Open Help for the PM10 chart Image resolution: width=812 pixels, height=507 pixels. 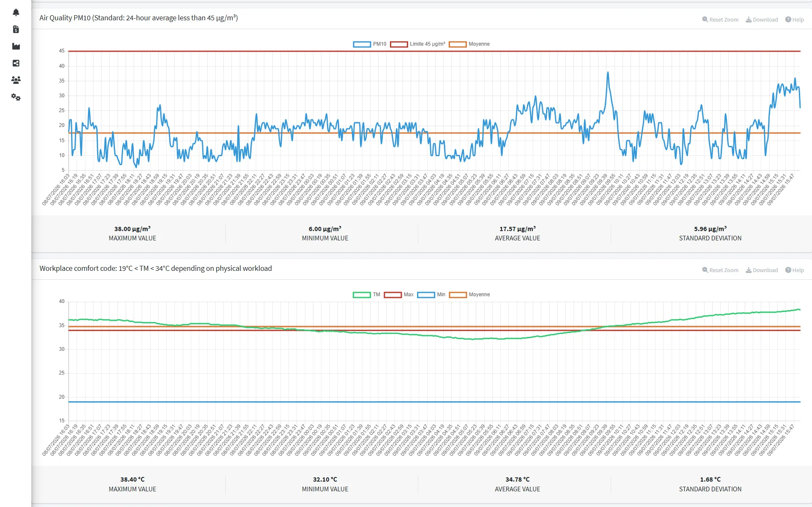click(795, 19)
